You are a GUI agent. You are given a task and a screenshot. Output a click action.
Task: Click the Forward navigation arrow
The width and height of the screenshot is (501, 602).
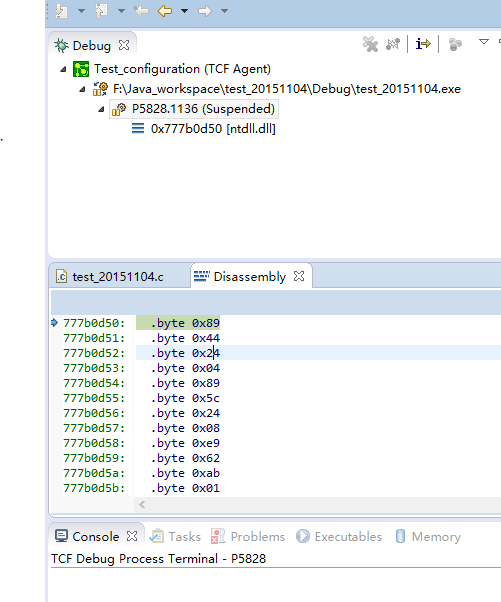pos(205,11)
